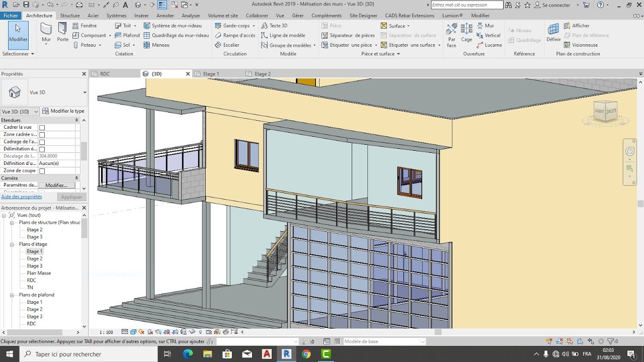Click the view scale 1 : 100
Screen dimensions: 644x362
(x=106, y=332)
